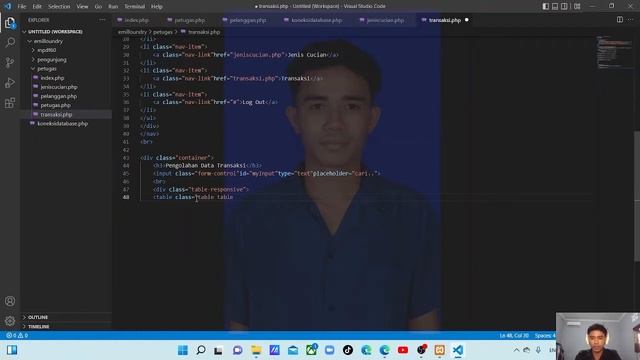640x360 pixels.
Task: Open editor More Actions ellipsis
Action: click(631, 20)
